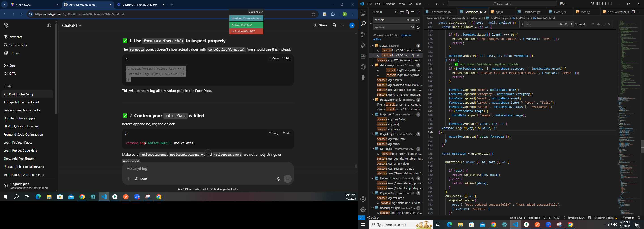Open the Selection menu in VS Code
The image size is (644, 229).
pyautogui.click(x=390, y=4)
